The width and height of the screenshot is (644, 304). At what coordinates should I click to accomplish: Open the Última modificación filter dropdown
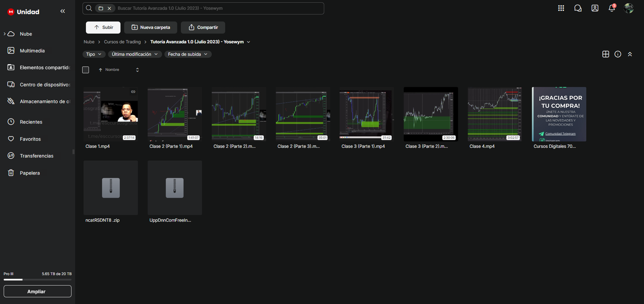pos(135,54)
